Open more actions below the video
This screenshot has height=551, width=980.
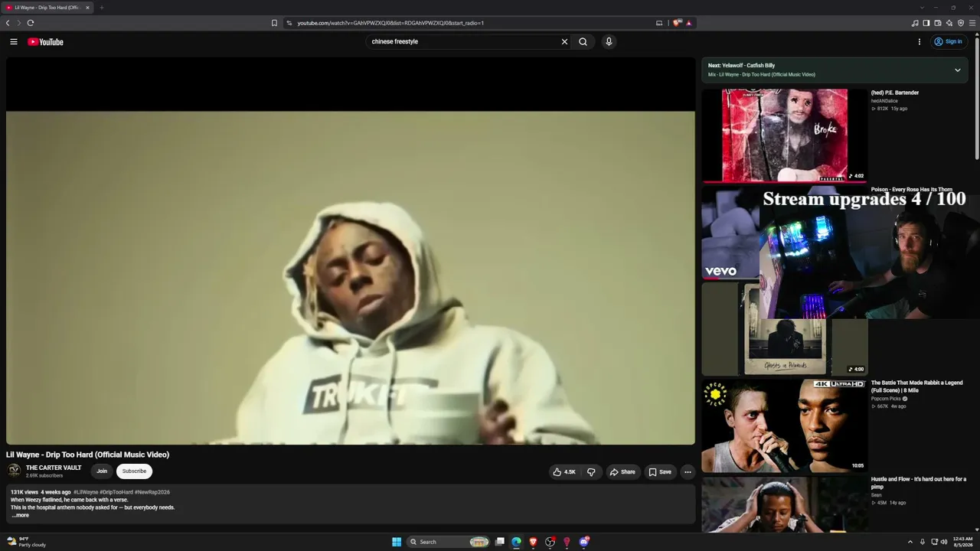(688, 472)
